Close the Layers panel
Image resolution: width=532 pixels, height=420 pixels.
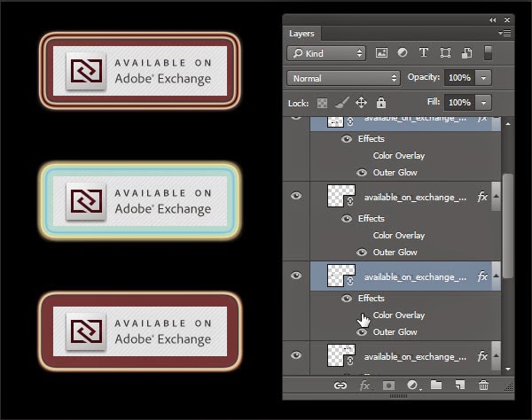pyautogui.click(x=507, y=20)
